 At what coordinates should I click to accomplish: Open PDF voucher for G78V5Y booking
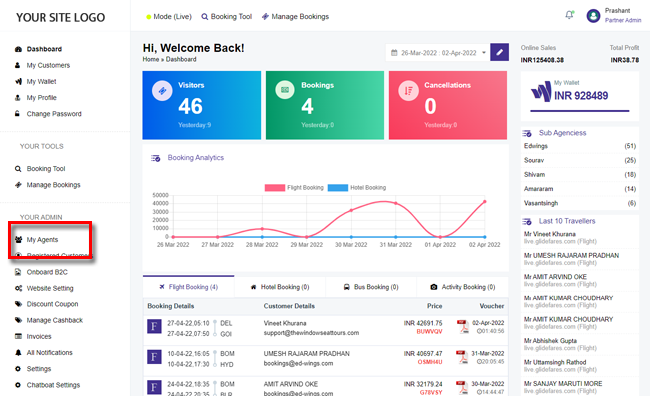tap(462, 387)
